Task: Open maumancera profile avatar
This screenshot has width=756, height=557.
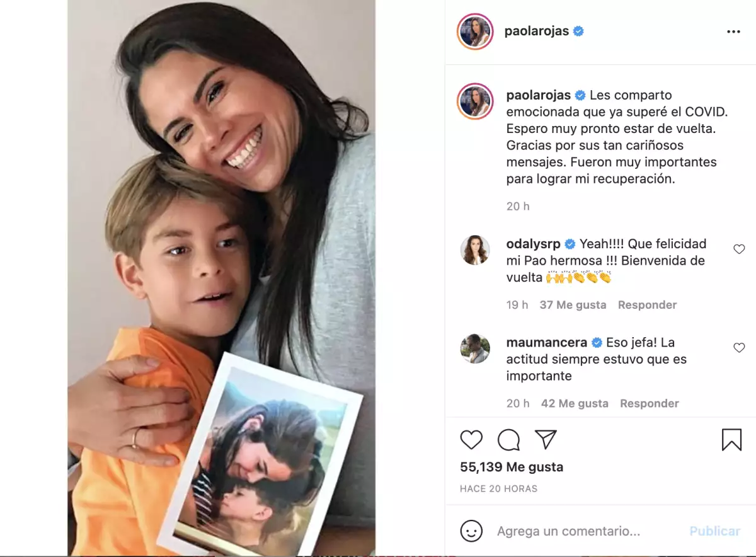Action: tap(474, 348)
